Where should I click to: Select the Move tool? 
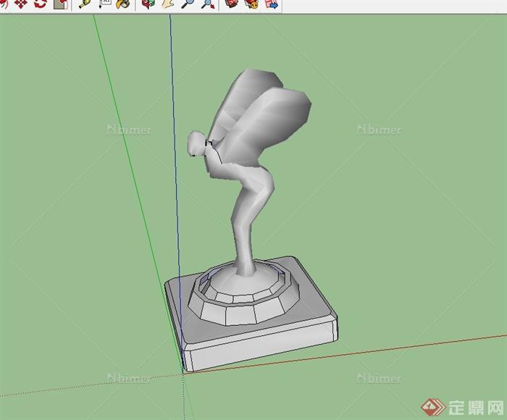pos(20,4)
